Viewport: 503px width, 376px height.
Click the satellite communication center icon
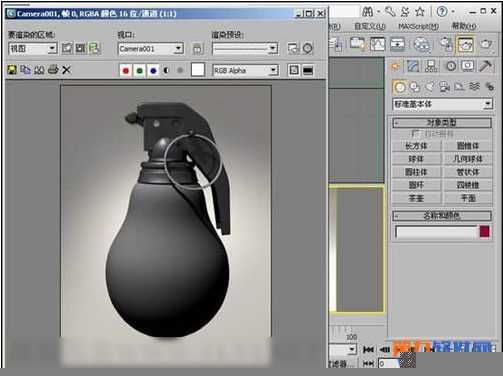405,12
